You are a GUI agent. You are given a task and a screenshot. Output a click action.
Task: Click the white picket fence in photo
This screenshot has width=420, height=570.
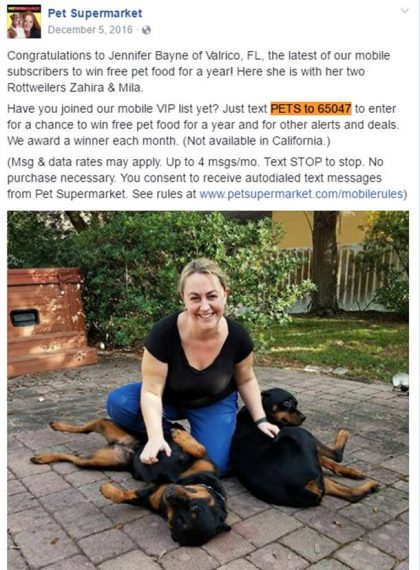tap(345, 278)
